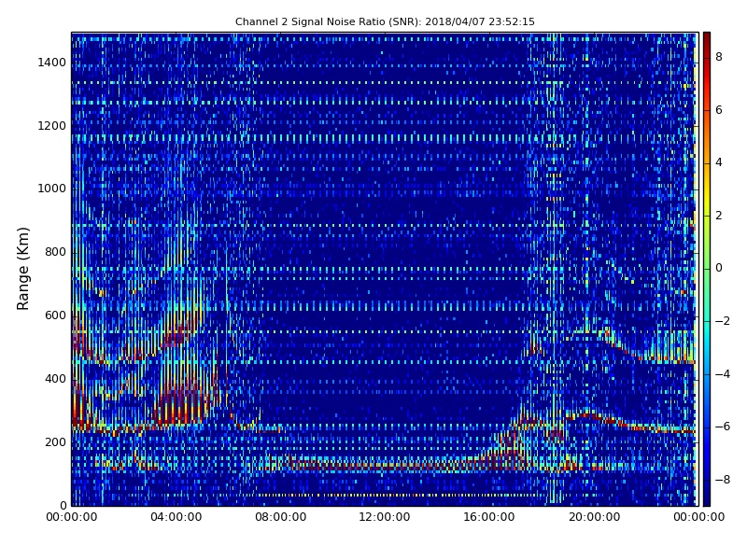Click the 'Range (Km)' y-axis label
The image size is (747, 560).
pos(22,269)
